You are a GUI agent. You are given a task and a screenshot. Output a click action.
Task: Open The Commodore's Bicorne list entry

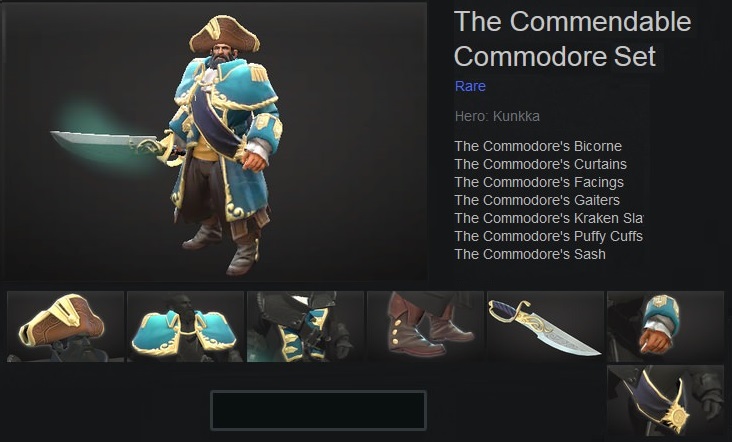(538, 146)
